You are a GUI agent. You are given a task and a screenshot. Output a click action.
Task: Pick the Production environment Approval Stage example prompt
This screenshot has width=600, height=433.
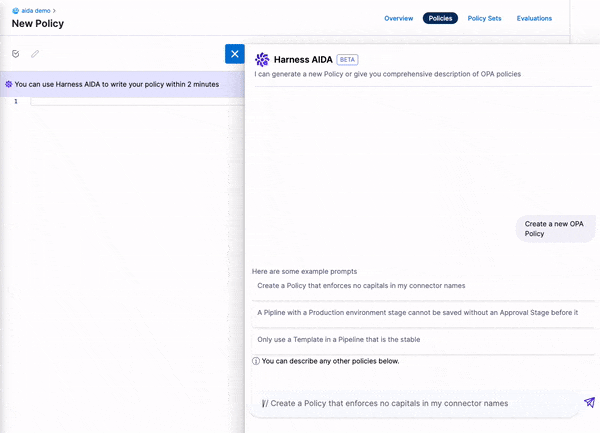pos(423,313)
